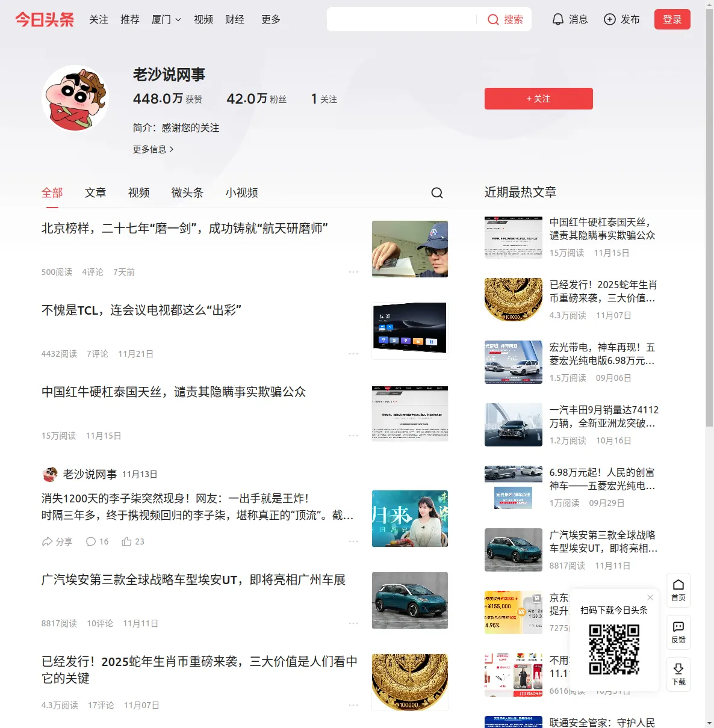Open more options for 李子柒 post
This screenshot has width=714, height=728.
coord(353,541)
